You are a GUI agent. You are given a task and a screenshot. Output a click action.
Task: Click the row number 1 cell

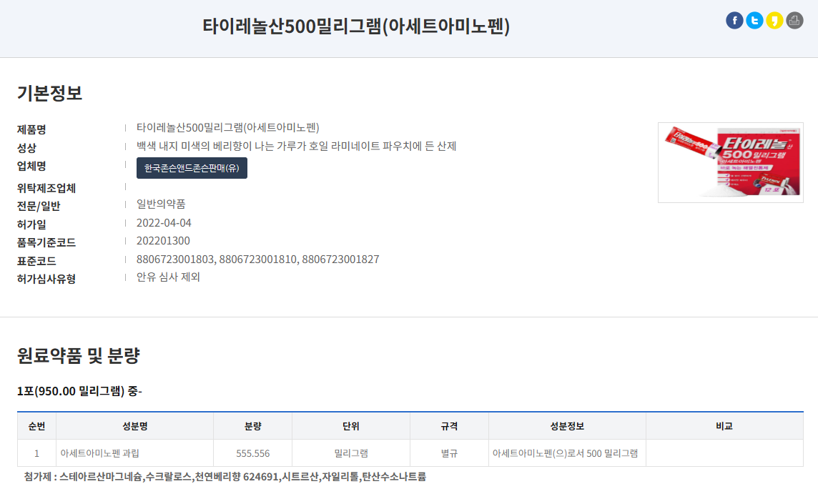(36, 453)
